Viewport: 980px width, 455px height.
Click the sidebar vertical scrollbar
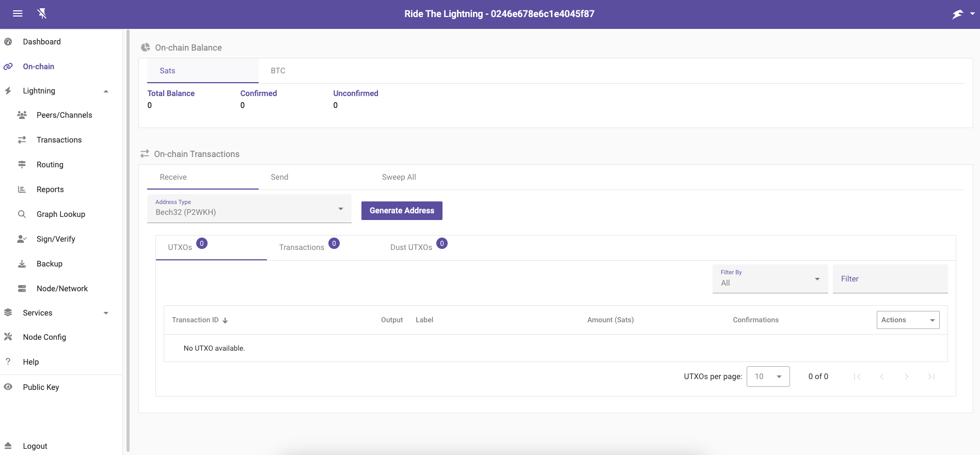128,241
